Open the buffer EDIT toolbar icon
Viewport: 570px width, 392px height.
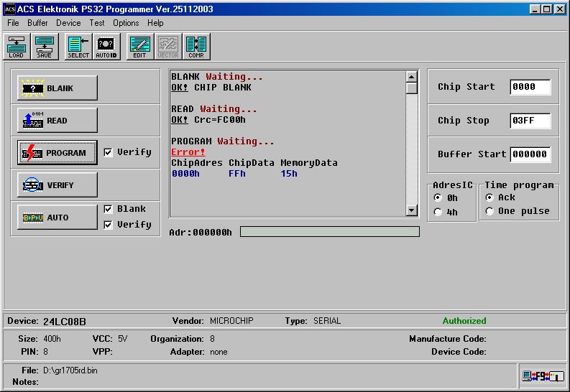coord(139,47)
